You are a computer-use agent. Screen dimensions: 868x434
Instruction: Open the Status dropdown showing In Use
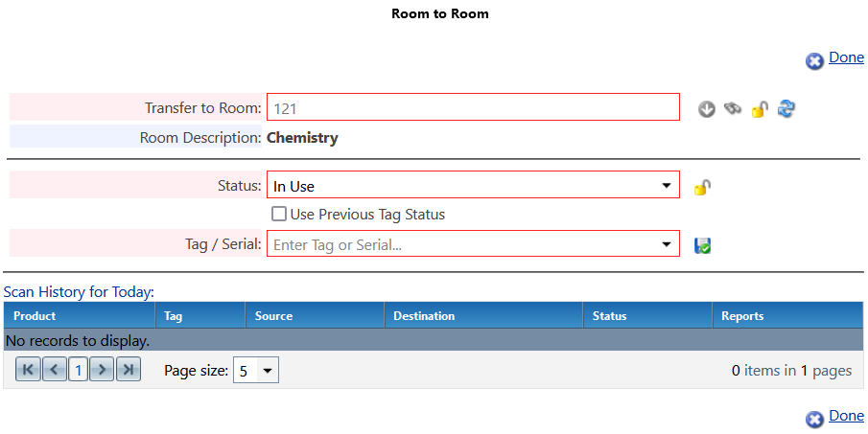[473, 185]
